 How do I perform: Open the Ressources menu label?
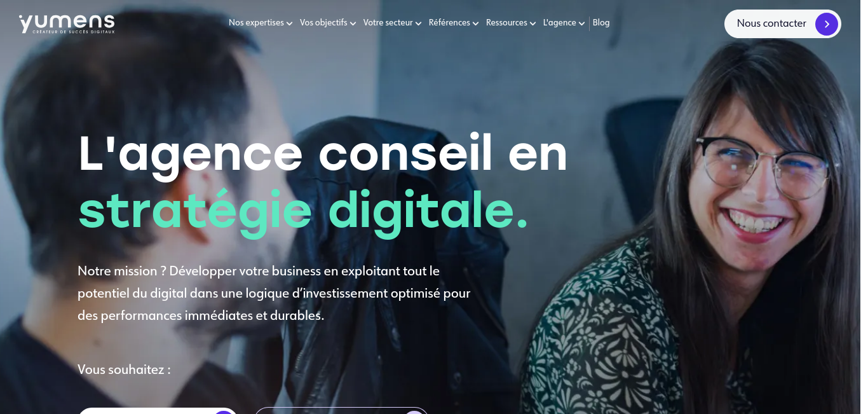506,23
